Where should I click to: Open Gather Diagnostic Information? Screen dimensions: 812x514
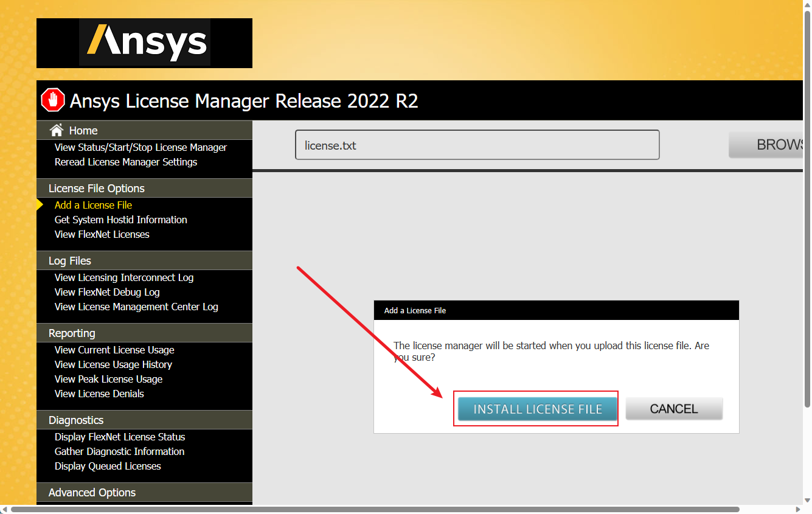click(119, 451)
